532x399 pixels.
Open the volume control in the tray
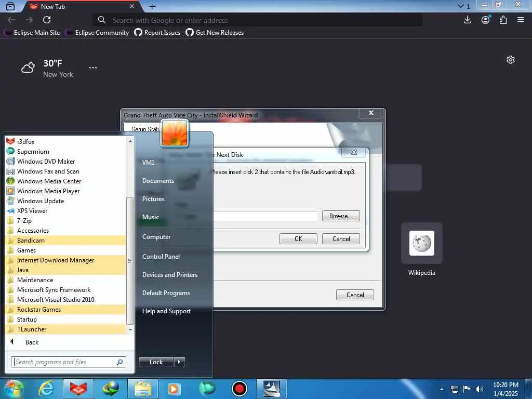point(480,389)
